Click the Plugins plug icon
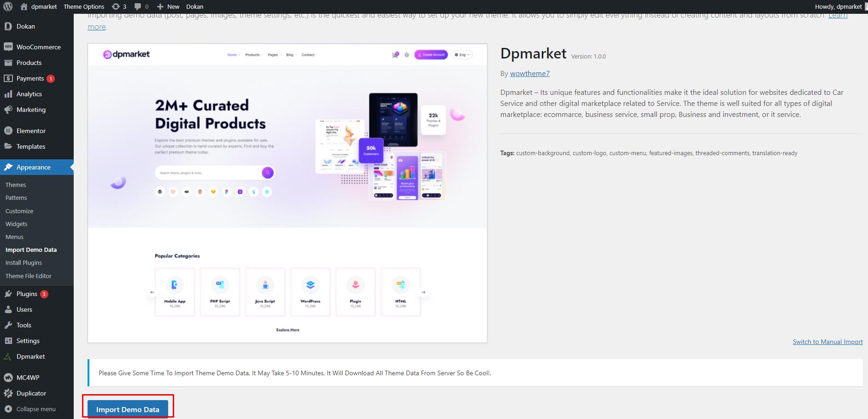The image size is (868, 419). [8, 294]
